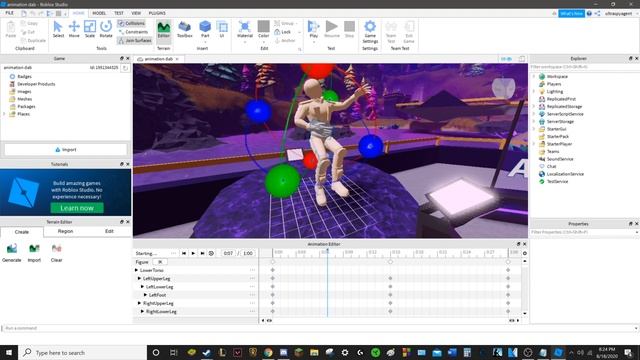The image size is (640, 360).
Task: Click the timeline horizontal zoom scrollbar
Action: 390,320
